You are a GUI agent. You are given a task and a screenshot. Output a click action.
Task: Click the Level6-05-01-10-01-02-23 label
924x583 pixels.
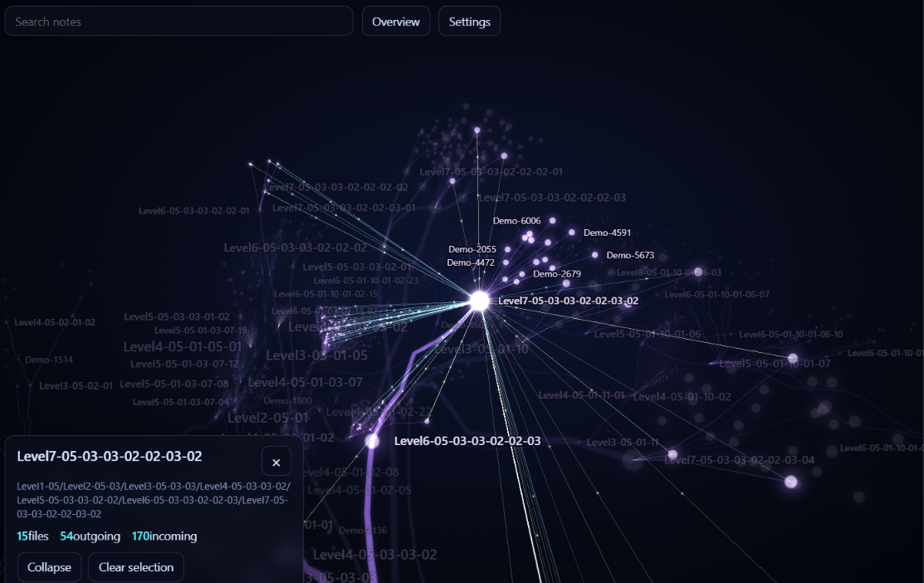[366, 281]
